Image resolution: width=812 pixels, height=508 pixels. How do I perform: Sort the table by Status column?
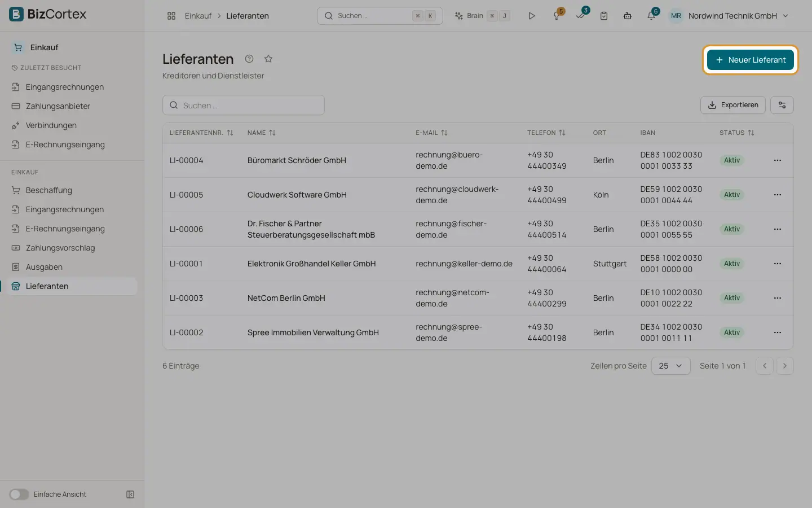pos(736,133)
